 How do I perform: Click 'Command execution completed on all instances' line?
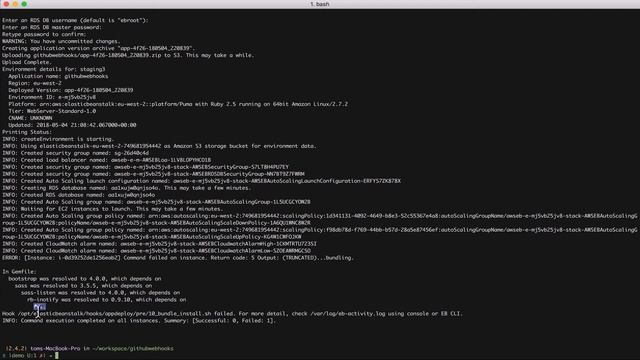[139, 320]
